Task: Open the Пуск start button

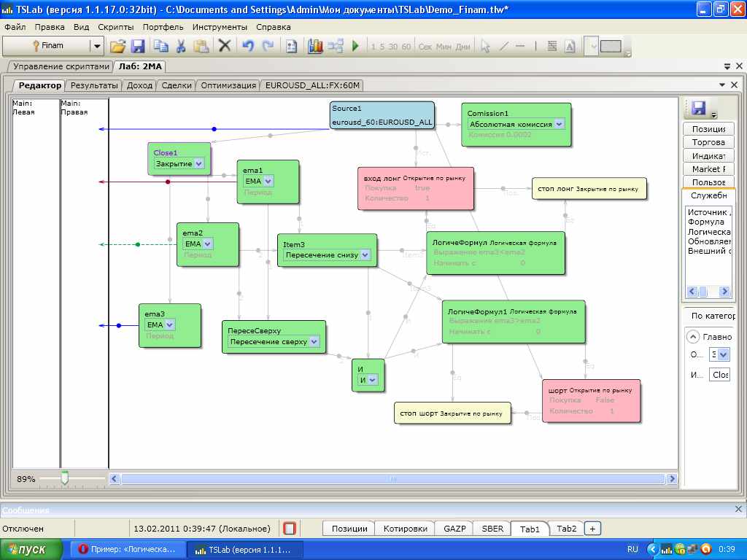Action: click(x=31, y=550)
